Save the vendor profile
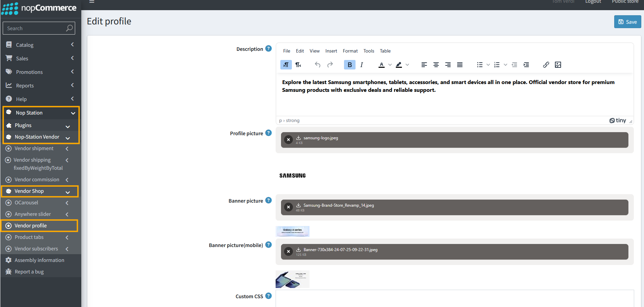Image resolution: width=644 pixels, height=307 pixels. pyautogui.click(x=627, y=22)
